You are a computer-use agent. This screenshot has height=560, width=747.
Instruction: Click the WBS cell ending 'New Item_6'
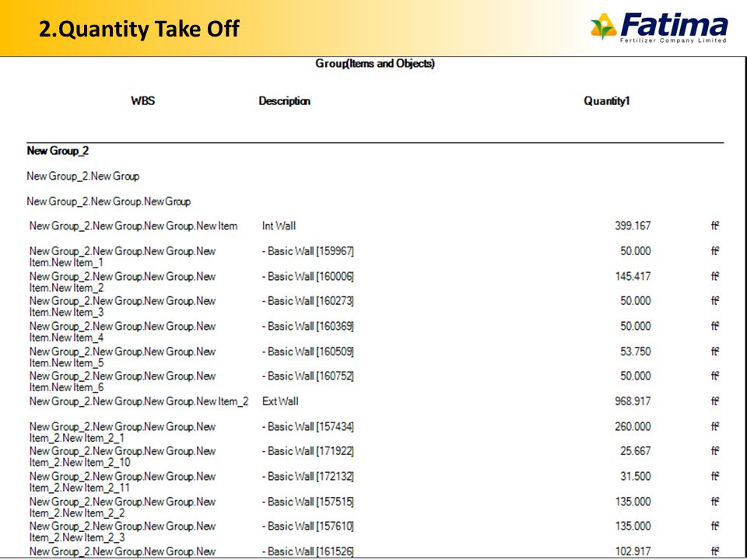122,382
